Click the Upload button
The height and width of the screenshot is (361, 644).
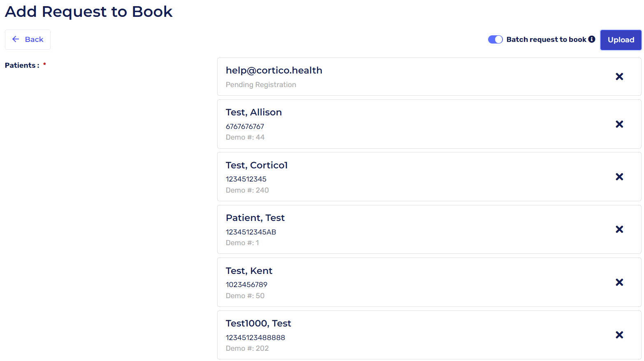[621, 40]
